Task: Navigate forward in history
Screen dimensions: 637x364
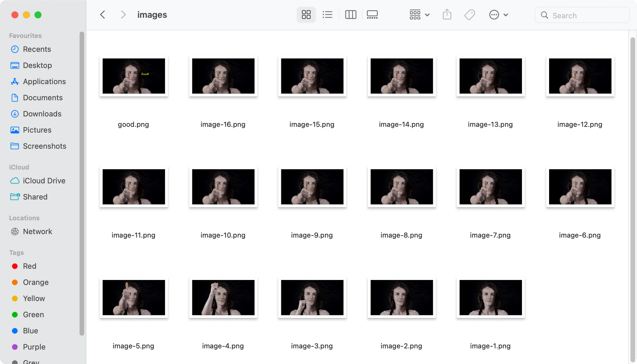Action: 123,15
